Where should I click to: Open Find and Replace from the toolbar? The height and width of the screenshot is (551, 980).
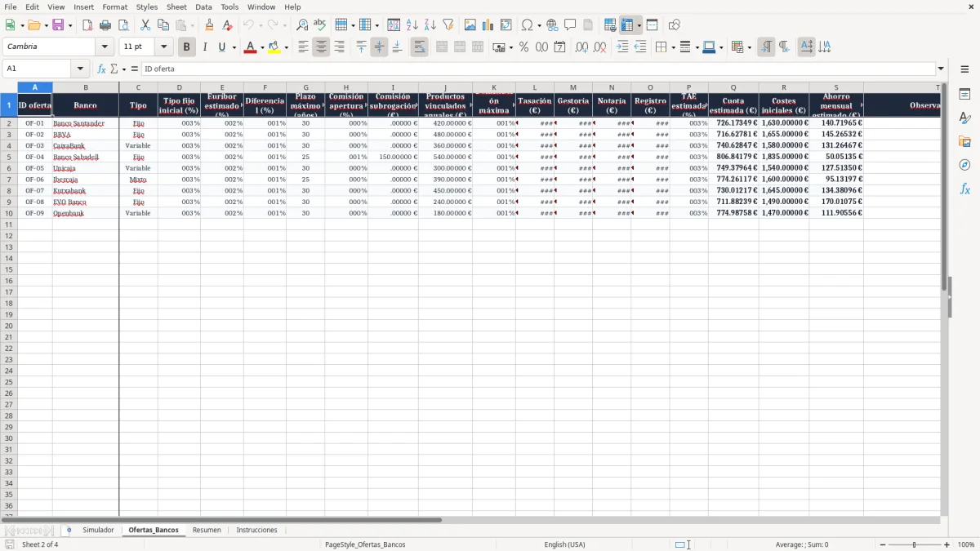pyautogui.click(x=302, y=25)
